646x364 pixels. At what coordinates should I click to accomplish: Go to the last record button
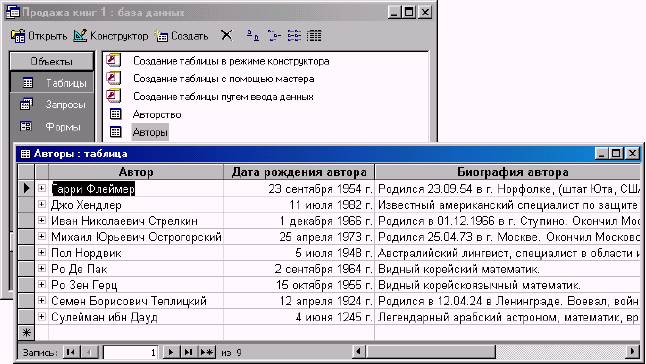[188, 352]
